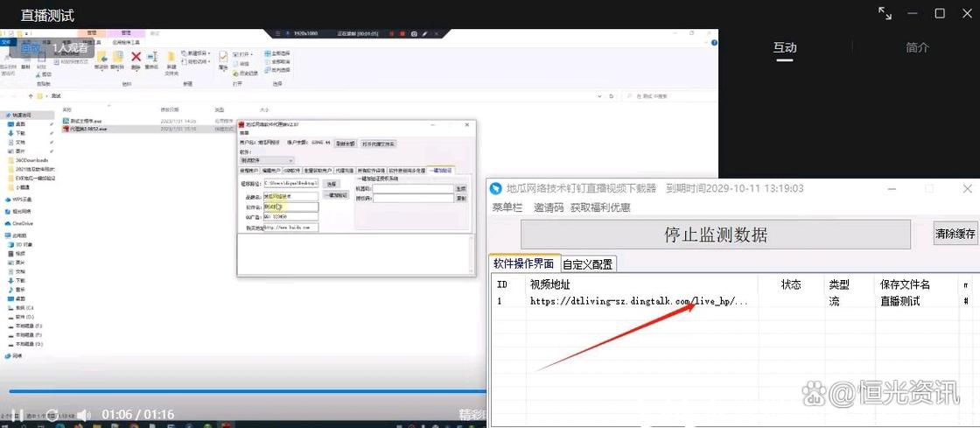The image size is (980, 428).
Task: Select the 自定义配置 tab
Action: pyautogui.click(x=587, y=264)
